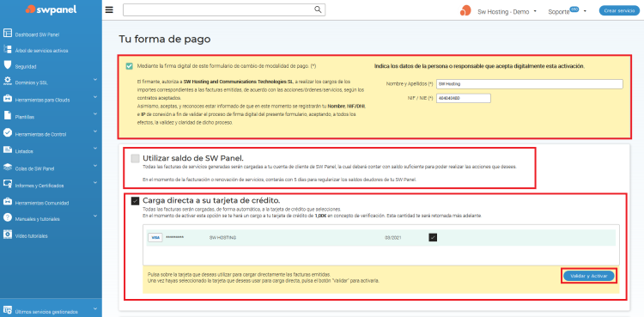Viewport: 644px width, 317px height.
Task: Uncheck Carga directa a su tarjeta de crédito
Action: pyautogui.click(x=135, y=201)
